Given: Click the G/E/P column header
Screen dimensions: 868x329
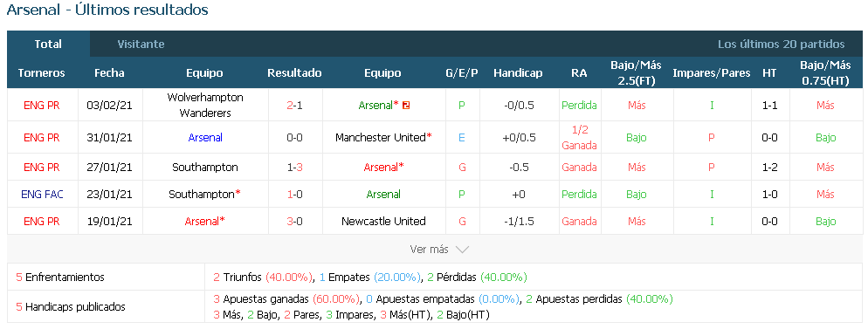Looking at the screenshot, I should pyautogui.click(x=462, y=73).
